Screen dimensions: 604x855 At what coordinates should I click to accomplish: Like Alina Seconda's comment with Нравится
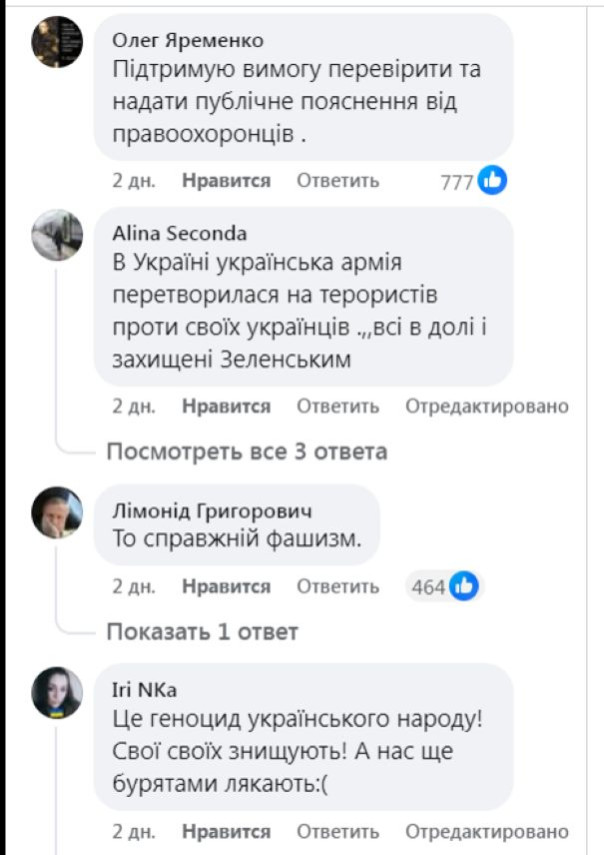pos(226,406)
